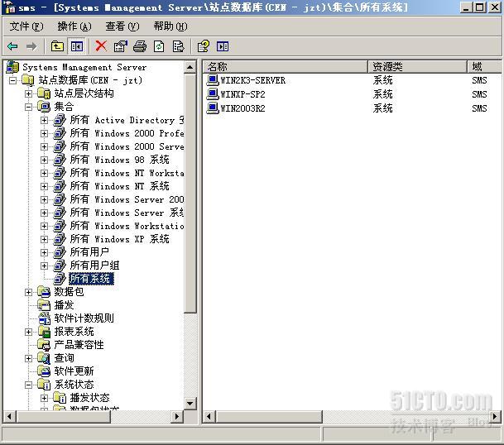504x445 pixels.
Task: Click the 查询 queries icon
Action: point(44,358)
